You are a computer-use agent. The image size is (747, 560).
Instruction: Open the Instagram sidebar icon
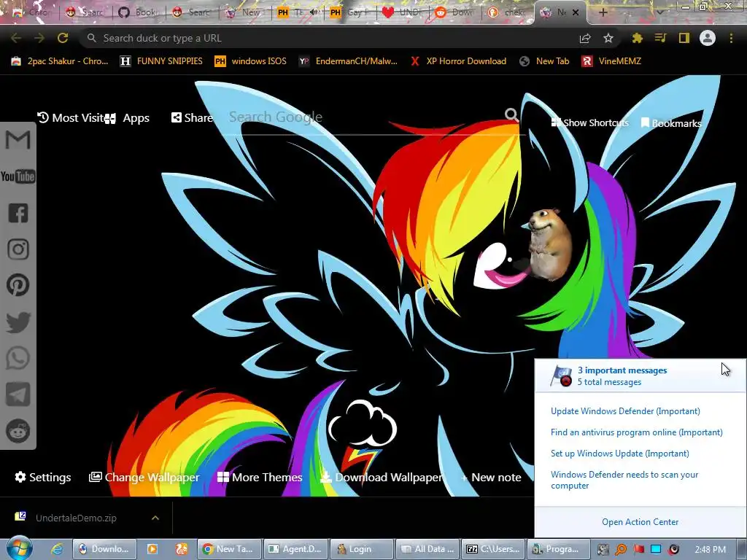point(18,249)
